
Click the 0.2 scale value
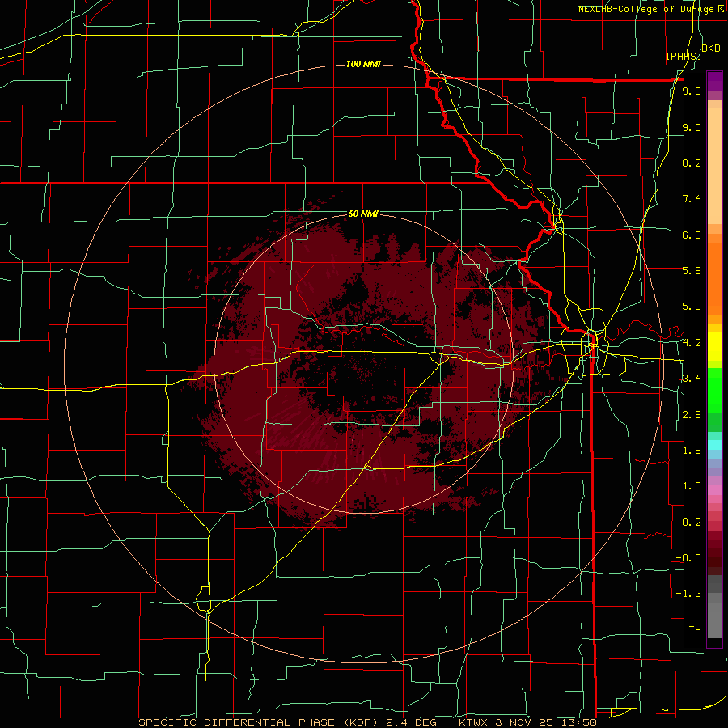click(692, 523)
